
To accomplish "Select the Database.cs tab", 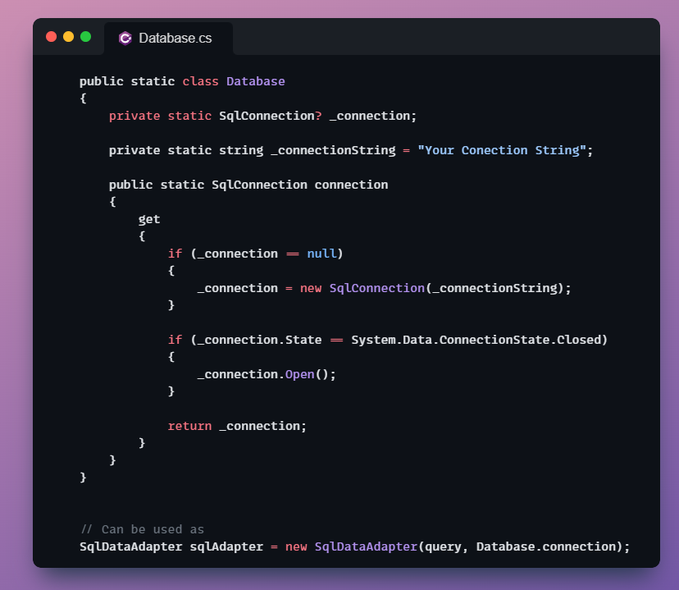I will click(x=168, y=38).
